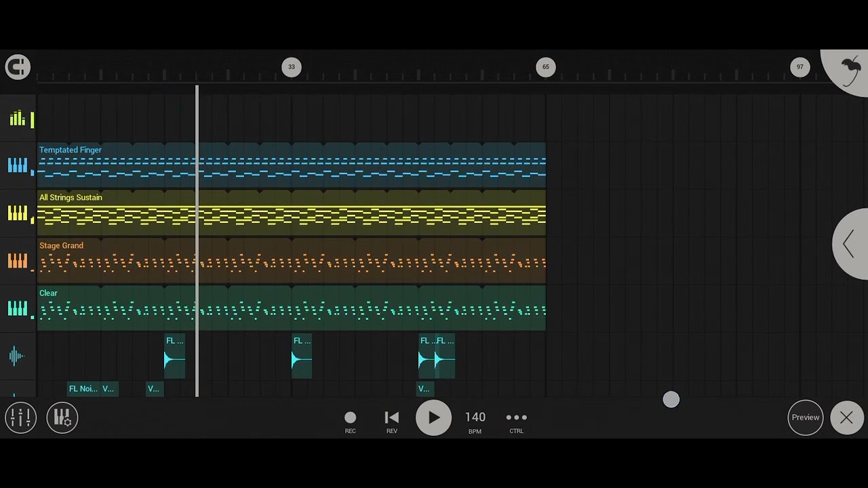Image resolution: width=868 pixels, height=488 pixels.
Task: Select the FL Noi... clip
Action: [x=84, y=389]
